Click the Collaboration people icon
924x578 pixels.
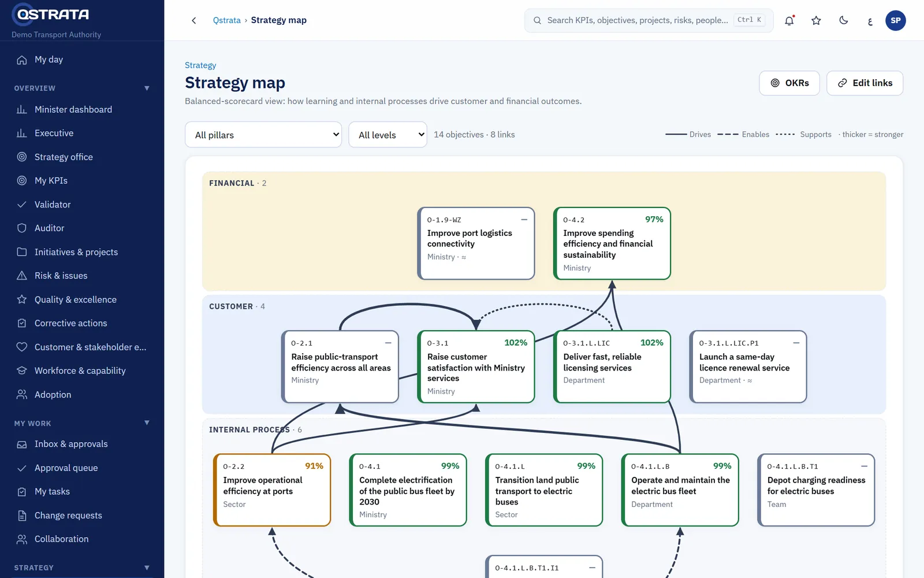[22, 539]
